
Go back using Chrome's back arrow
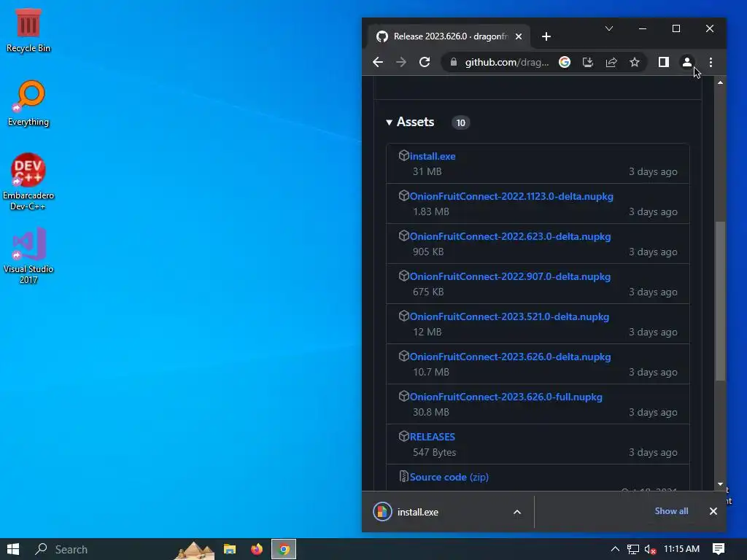(x=378, y=63)
